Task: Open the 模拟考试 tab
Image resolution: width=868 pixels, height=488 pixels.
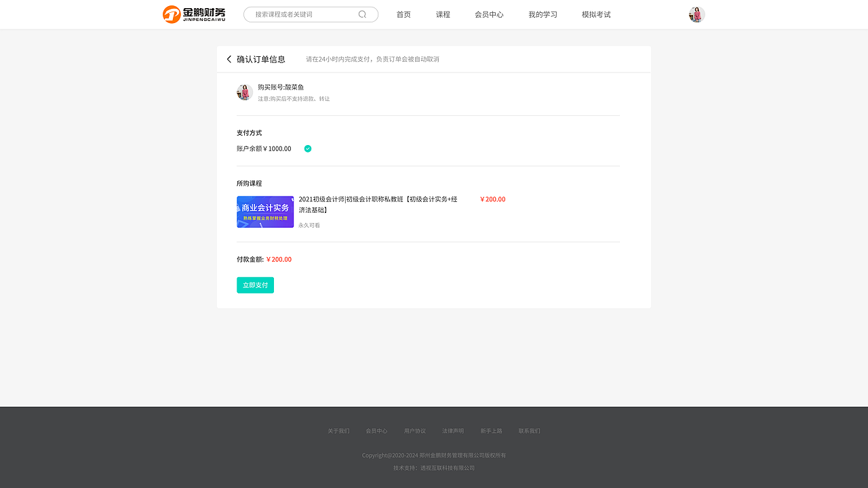Action: coord(595,14)
